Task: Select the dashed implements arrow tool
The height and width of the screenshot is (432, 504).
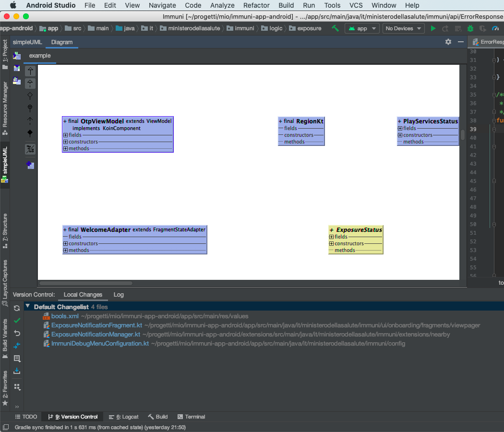Action: pyautogui.click(x=30, y=83)
